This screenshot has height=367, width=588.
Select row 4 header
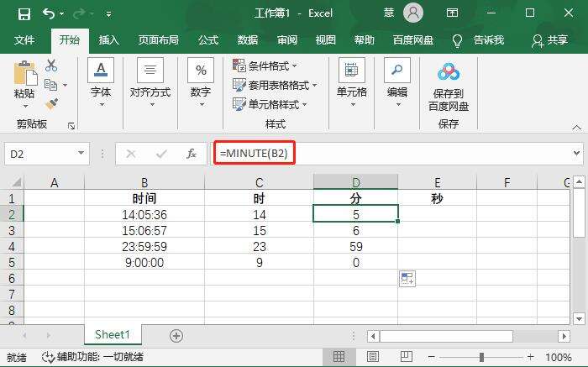(12, 247)
